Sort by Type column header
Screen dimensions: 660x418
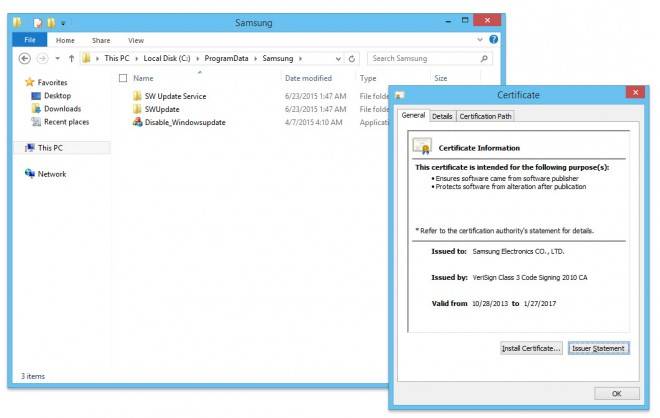(368, 78)
